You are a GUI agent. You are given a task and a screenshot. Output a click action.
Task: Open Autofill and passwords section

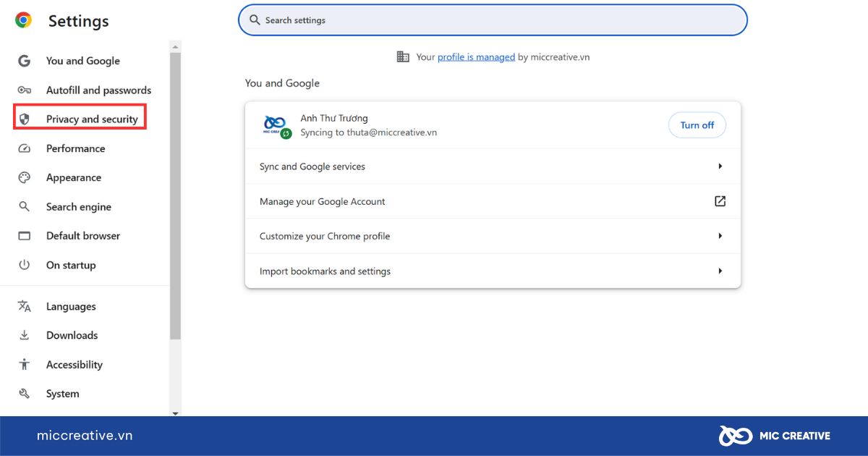tap(98, 90)
